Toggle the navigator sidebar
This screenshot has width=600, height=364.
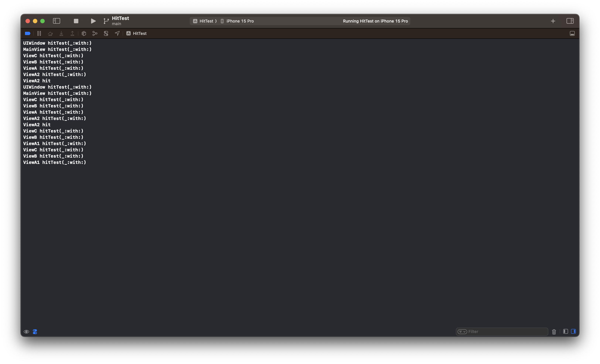pos(57,21)
